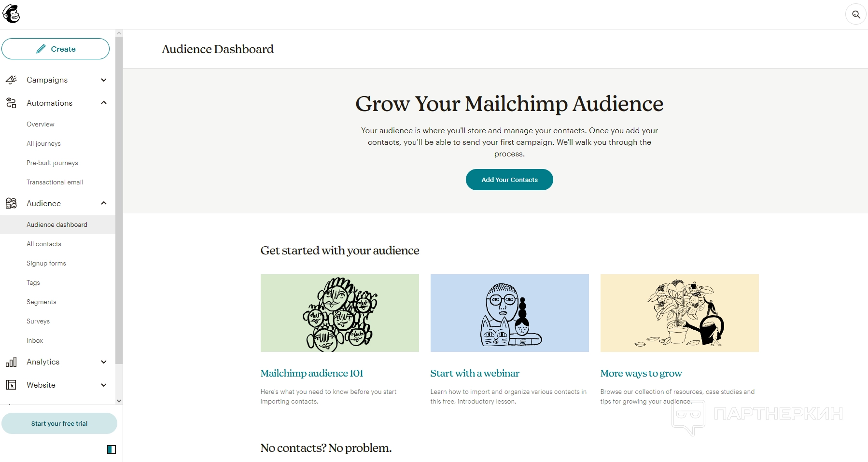Click the Website layout icon
The width and height of the screenshot is (868, 462).
[x=11, y=385]
